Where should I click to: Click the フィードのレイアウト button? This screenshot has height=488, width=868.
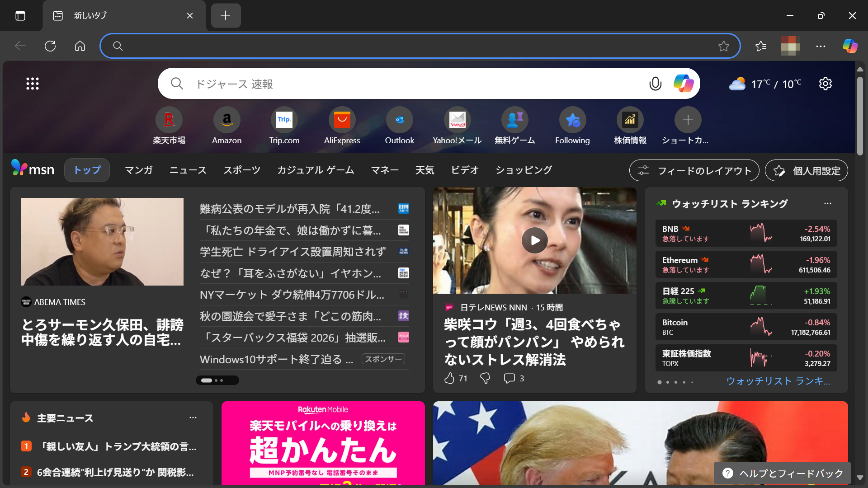click(x=694, y=170)
